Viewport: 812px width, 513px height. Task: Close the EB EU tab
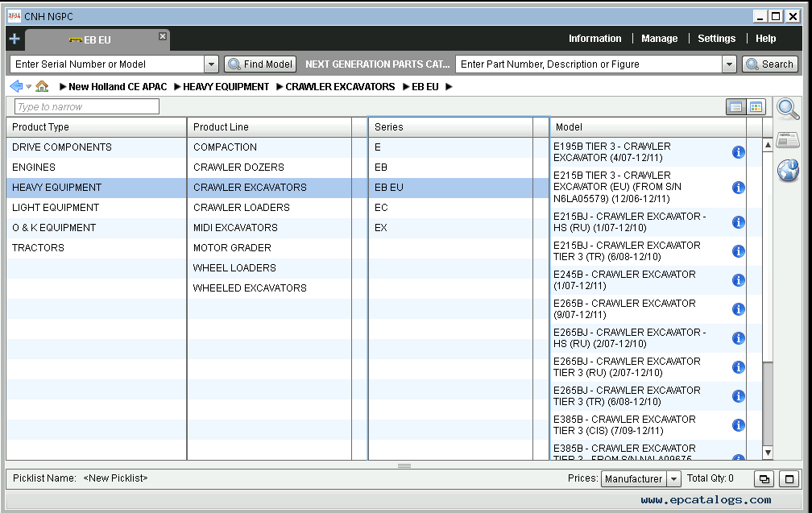pos(163,36)
